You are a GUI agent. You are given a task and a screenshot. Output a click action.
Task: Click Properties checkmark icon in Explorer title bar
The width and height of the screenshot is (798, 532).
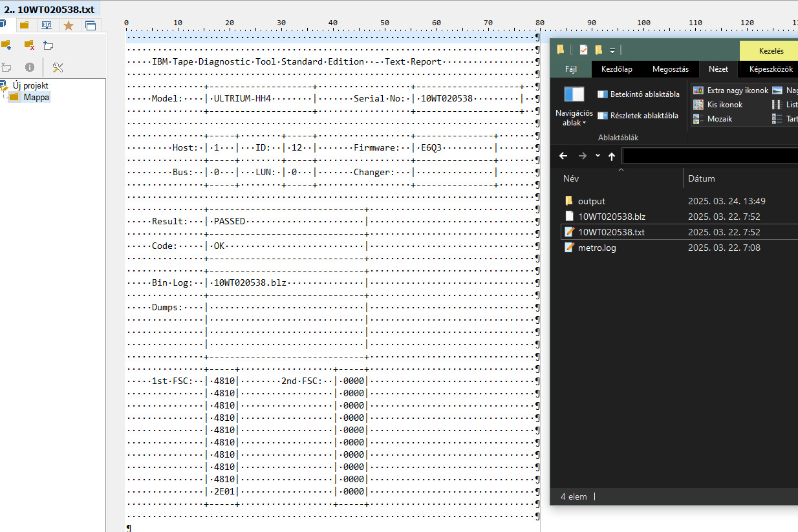583,50
